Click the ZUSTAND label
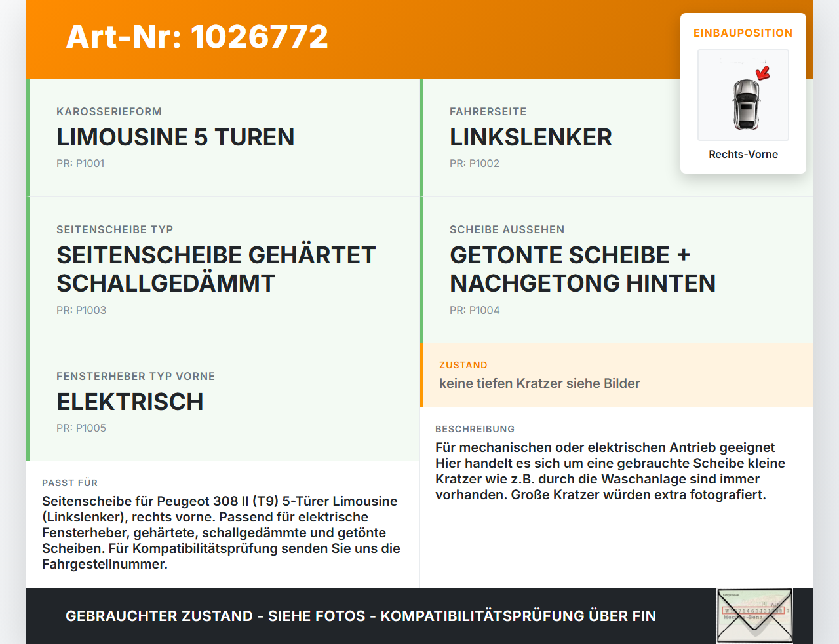Viewport: 839px width, 644px height. (x=463, y=365)
